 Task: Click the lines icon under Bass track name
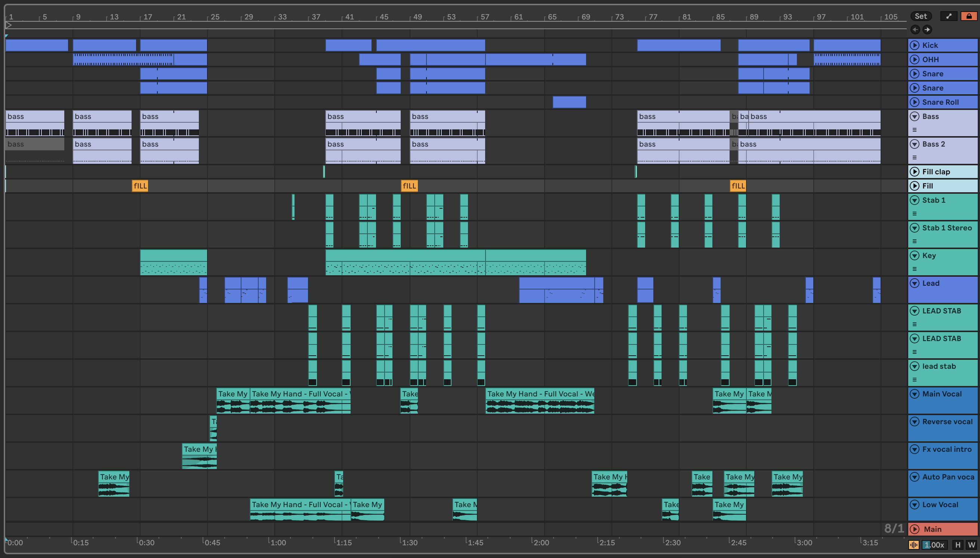click(915, 129)
